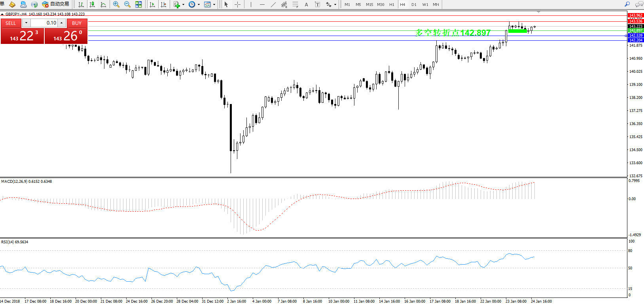The height and width of the screenshot is (305, 644).
Task: Open the tile windows layout icon
Action: point(138,4)
